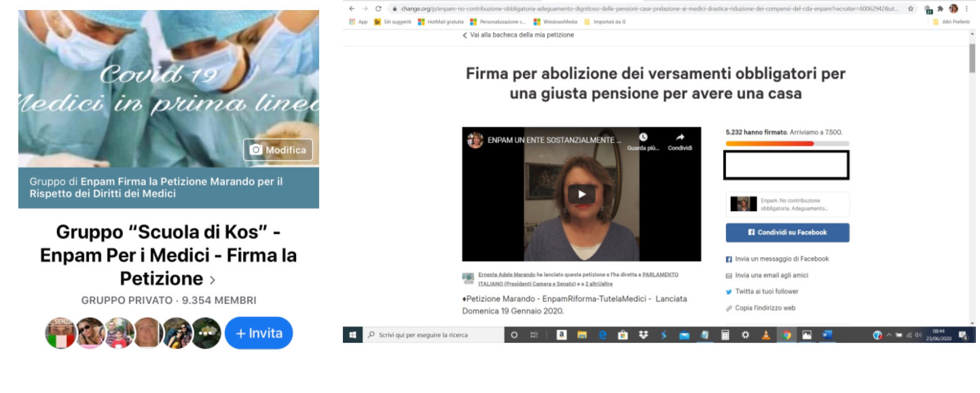Screen dimensions: 980x393
Task: Open Importati da IE bookmark folder
Action: (x=605, y=22)
